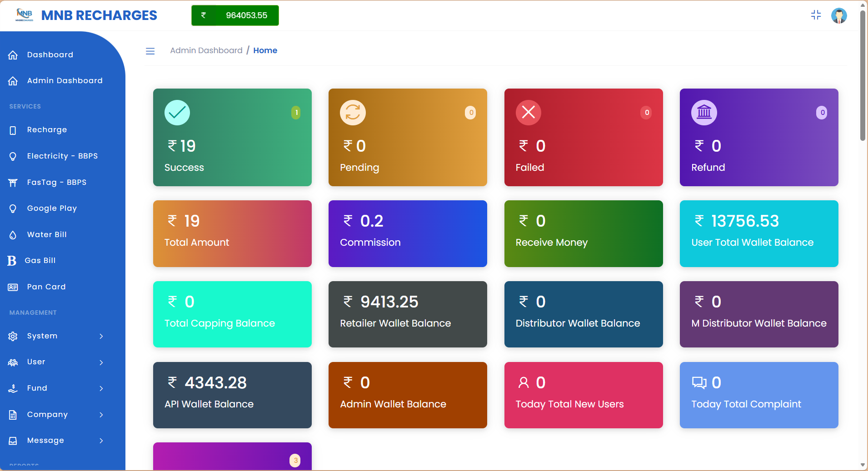Click the Commission card showing 0.2
Image resolution: width=868 pixels, height=471 pixels.
coord(408,233)
